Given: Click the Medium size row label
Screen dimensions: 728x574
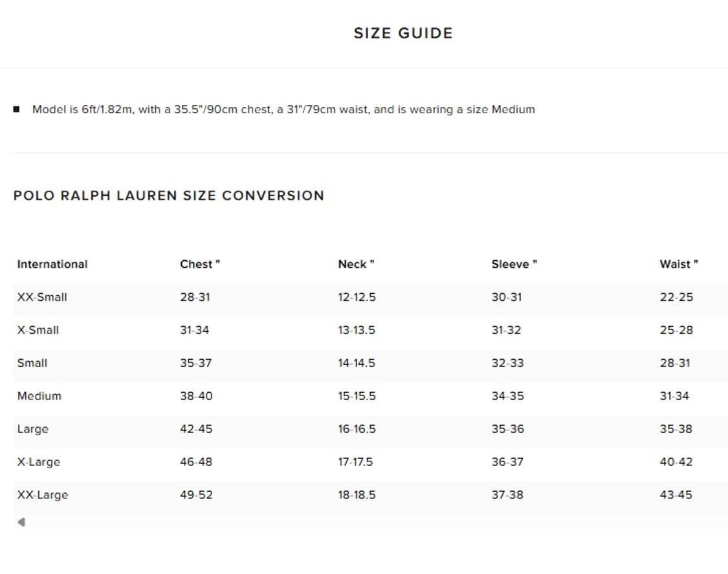Looking at the screenshot, I should pos(39,396).
